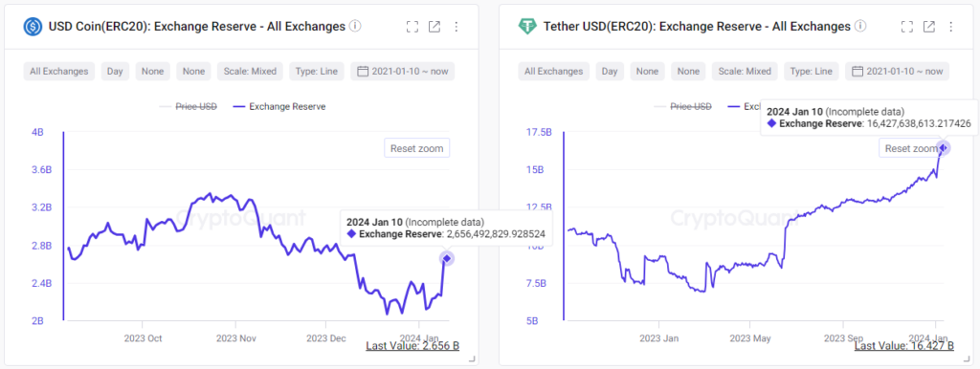Click Reset zoom on USD Coin chart

(417, 148)
